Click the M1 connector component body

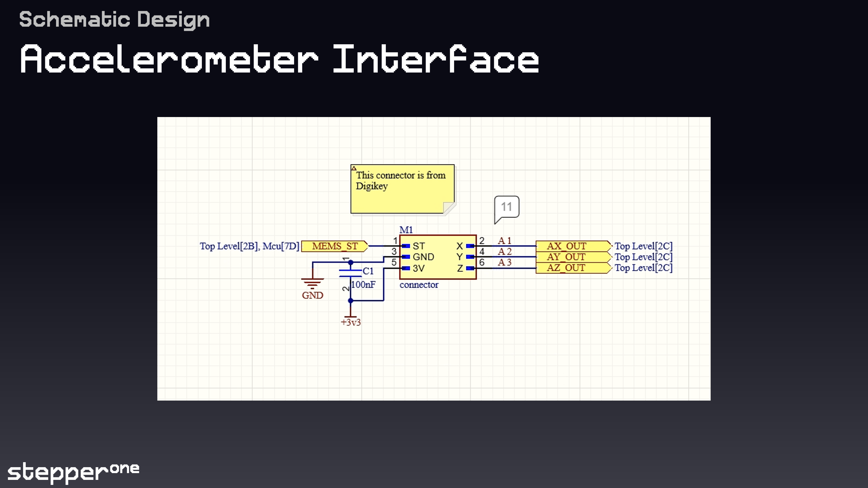(x=438, y=257)
